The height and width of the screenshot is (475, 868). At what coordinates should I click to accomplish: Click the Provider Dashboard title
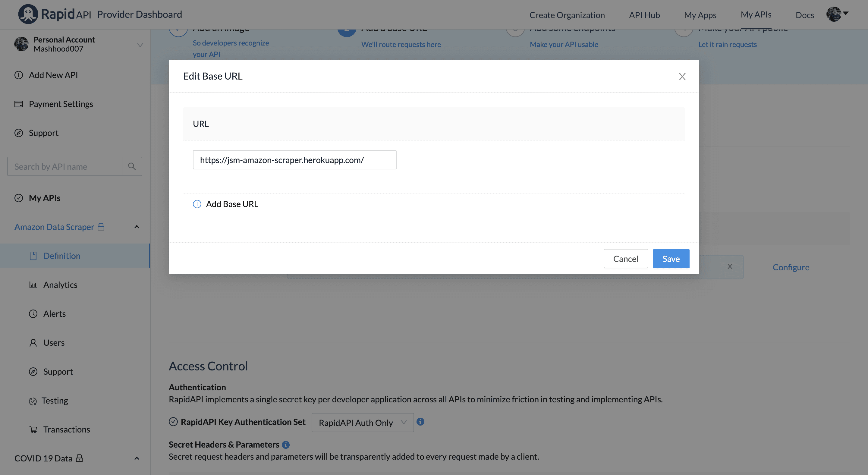tap(140, 14)
